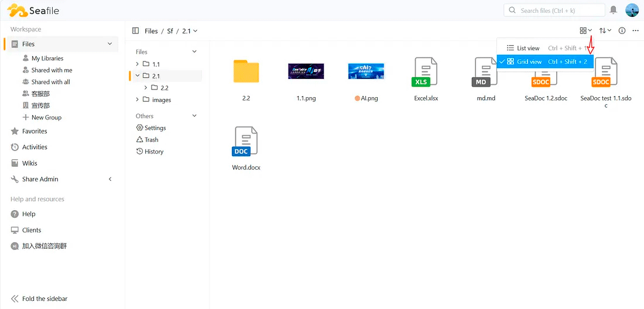Expand folder 2.2 in tree
The width and height of the screenshot is (644, 309).
click(x=146, y=88)
